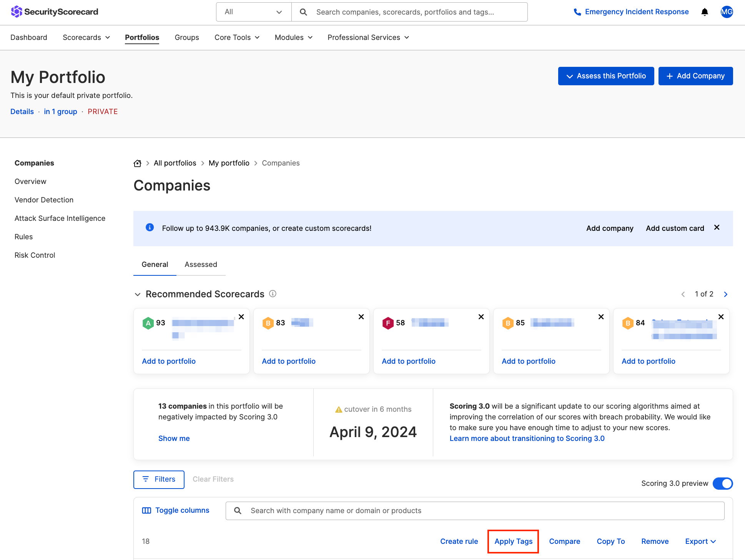The height and width of the screenshot is (560, 745).
Task: Open Learn more about transitioning to Scoring 3.0
Action: 527,439
